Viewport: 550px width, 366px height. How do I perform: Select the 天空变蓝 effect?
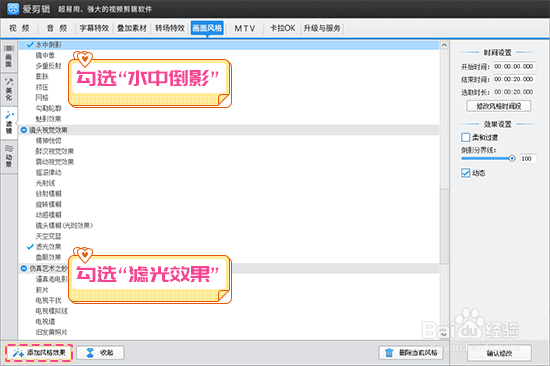coord(48,236)
